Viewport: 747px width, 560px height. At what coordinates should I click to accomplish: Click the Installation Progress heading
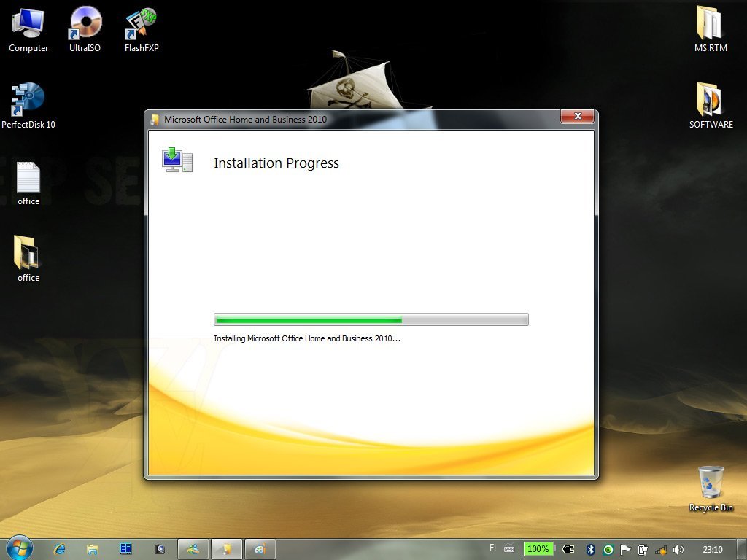point(276,163)
